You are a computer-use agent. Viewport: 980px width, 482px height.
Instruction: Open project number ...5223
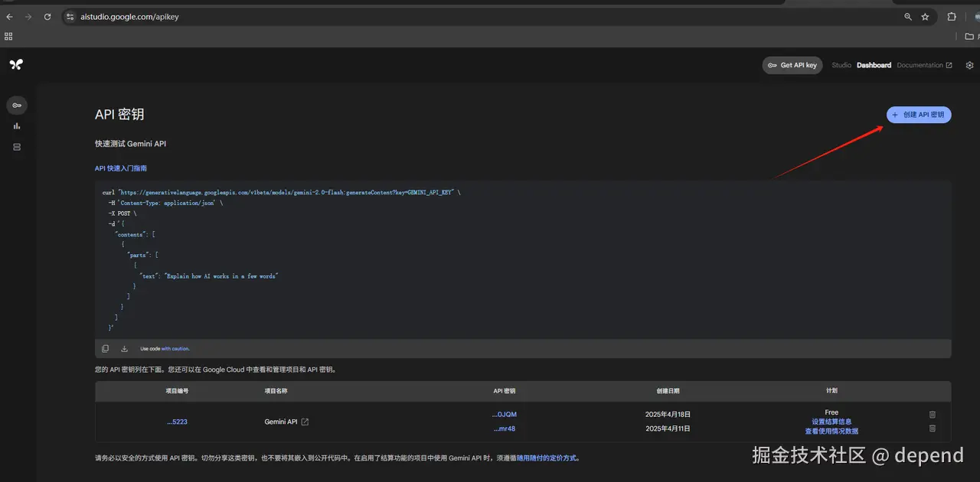177,422
